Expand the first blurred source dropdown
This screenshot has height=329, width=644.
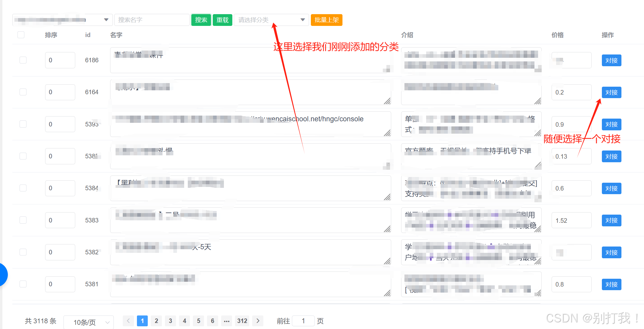(x=106, y=20)
